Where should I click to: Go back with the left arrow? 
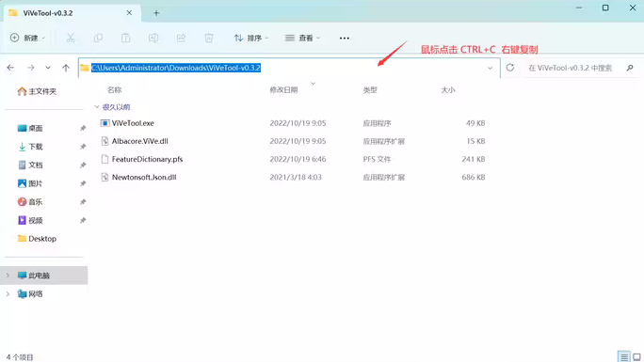(x=10, y=68)
